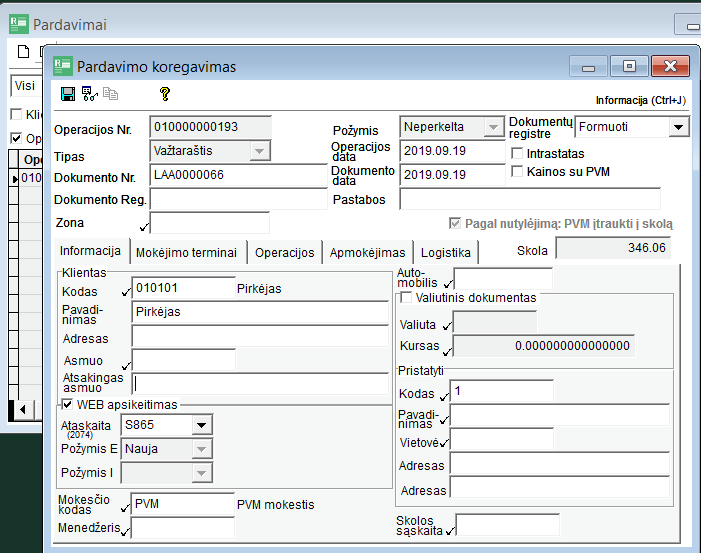
Task: Click the lookup checkmark beside Kursas
Action: (447, 351)
